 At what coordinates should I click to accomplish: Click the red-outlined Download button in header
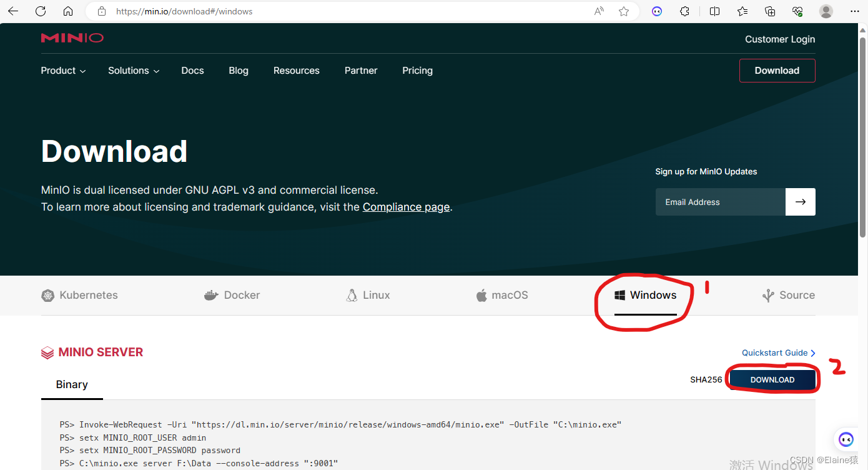pos(777,71)
